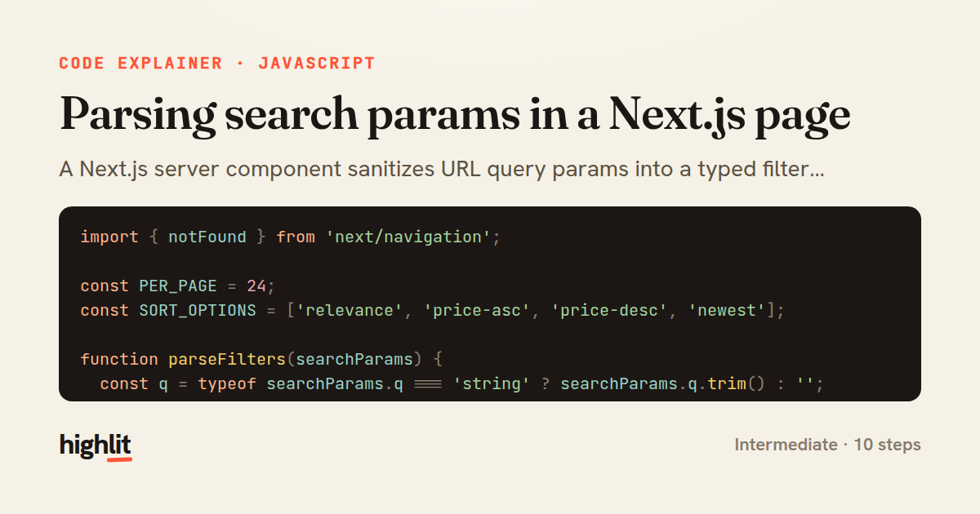Click the 'CODE EXPLAINER · JAVASCRIPT' label
Viewport: 980px width, 514px height.
(217, 64)
